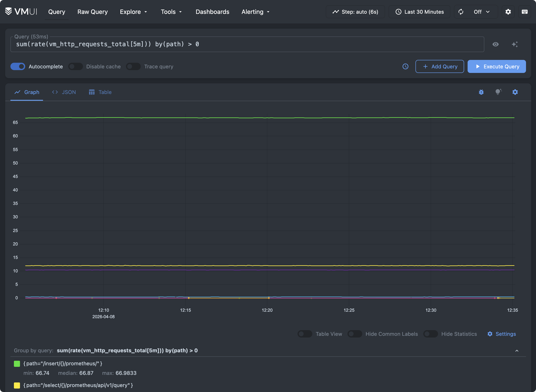536x392 pixels.
Task: Open graph settings with the gear icon
Action: tap(515, 92)
